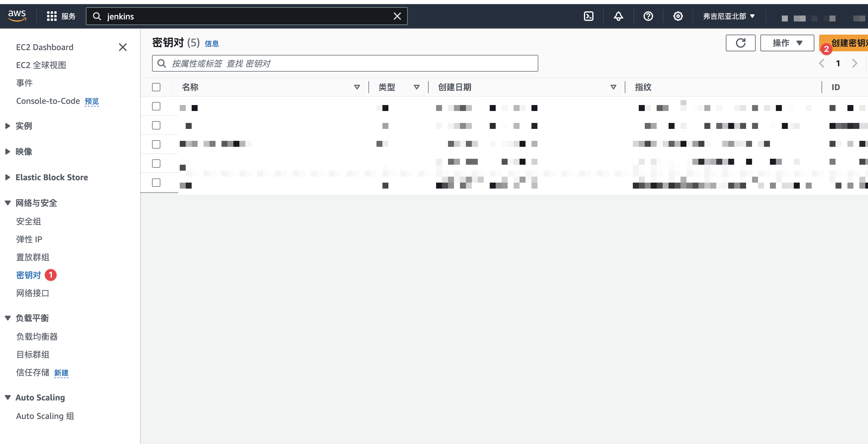Open 弹性 IP in the sidebar
This screenshot has width=868, height=444.
click(x=29, y=239)
